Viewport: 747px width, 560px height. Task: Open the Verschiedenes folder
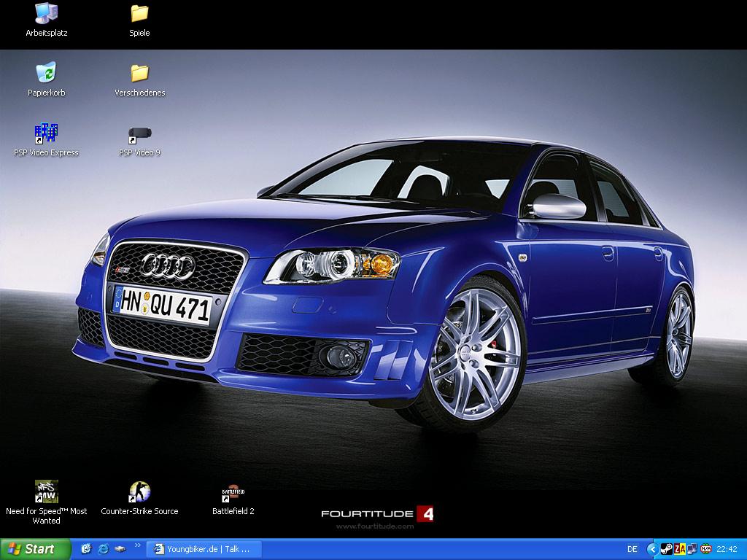[139, 80]
